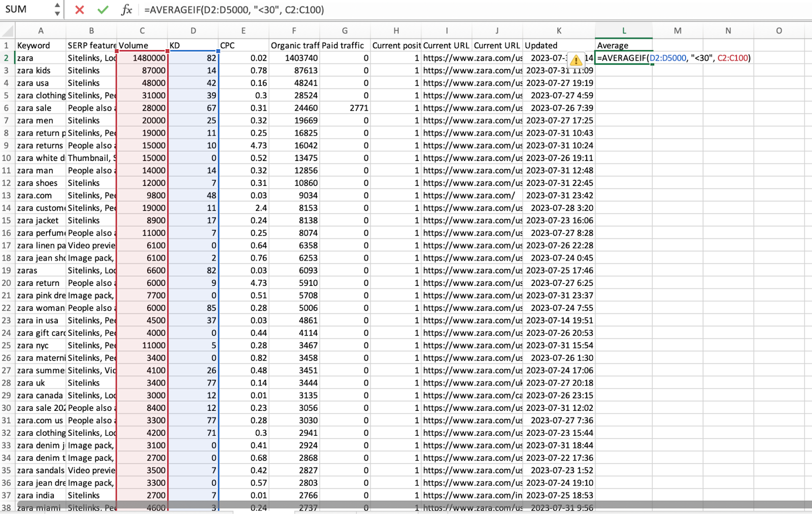Click volume value 8400 in row 30

pos(142,408)
